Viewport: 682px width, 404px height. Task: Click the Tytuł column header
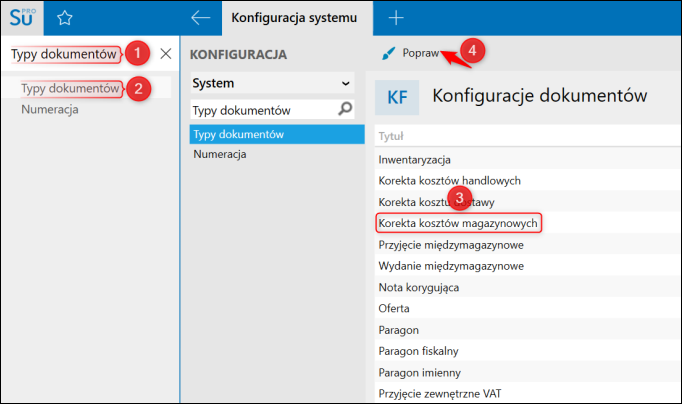click(x=391, y=136)
